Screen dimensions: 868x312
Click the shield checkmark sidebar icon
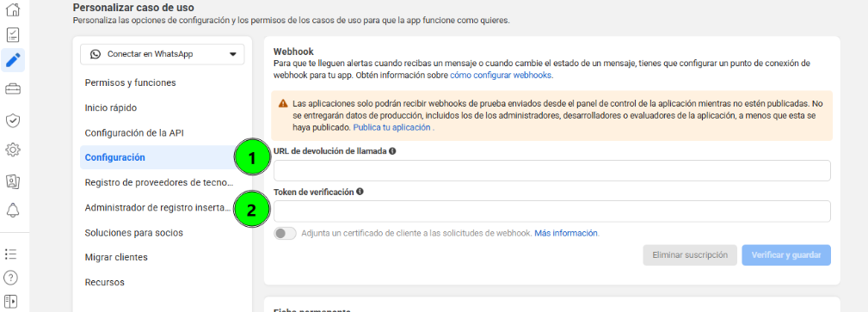(x=13, y=120)
